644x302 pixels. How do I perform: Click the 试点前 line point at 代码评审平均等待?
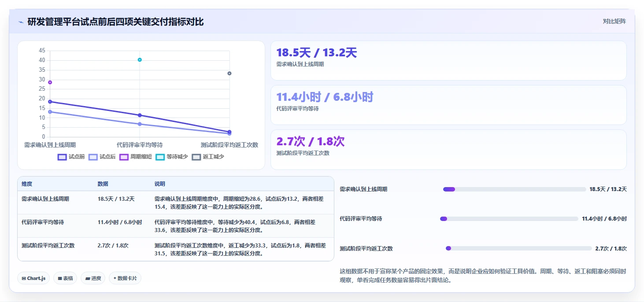click(140, 115)
